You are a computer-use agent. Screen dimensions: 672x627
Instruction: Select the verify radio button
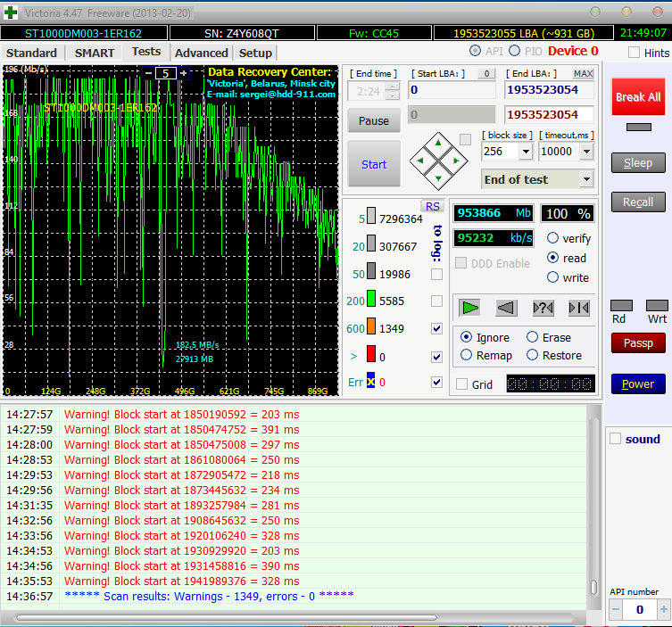[x=553, y=238]
